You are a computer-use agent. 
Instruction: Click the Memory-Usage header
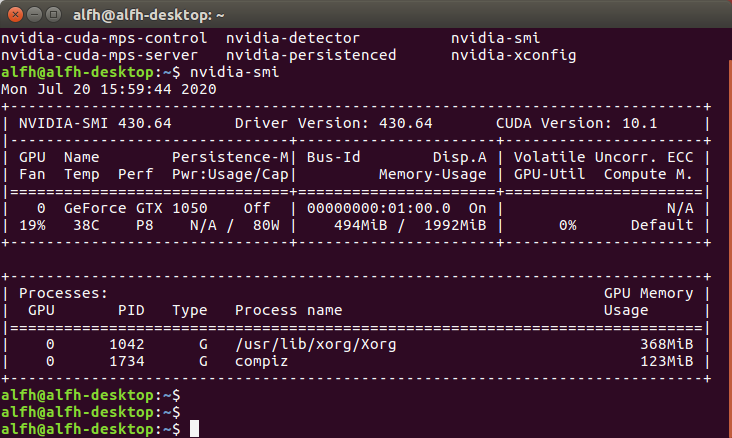click(x=432, y=174)
